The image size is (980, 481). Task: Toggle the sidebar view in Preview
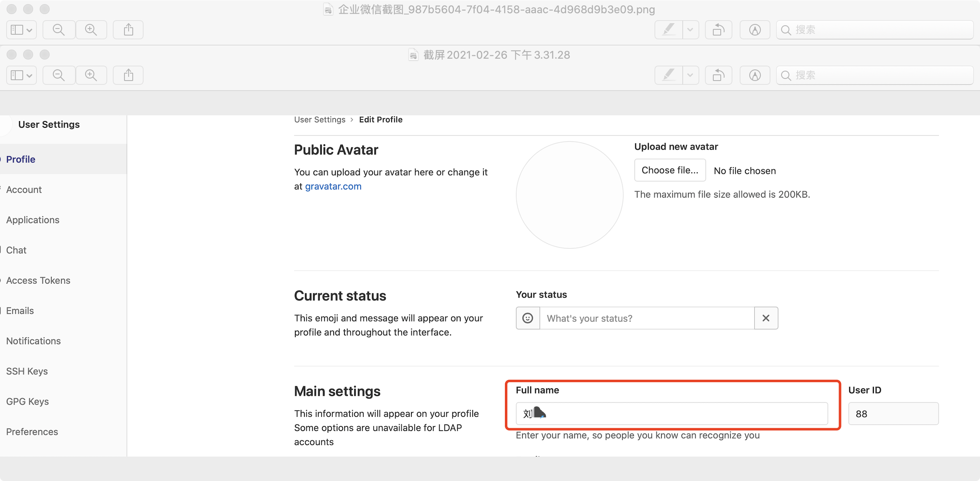(17, 29)
